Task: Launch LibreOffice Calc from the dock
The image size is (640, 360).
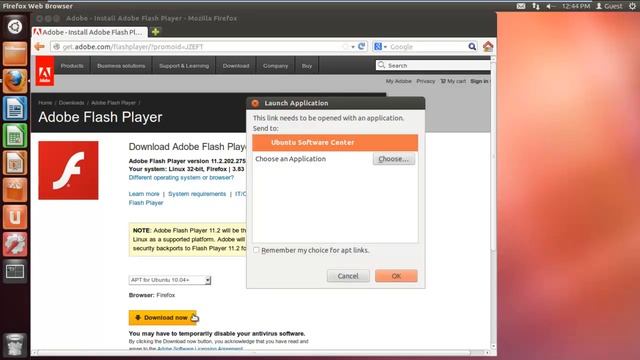Action: pyautogui.click(x=15, y=136)
